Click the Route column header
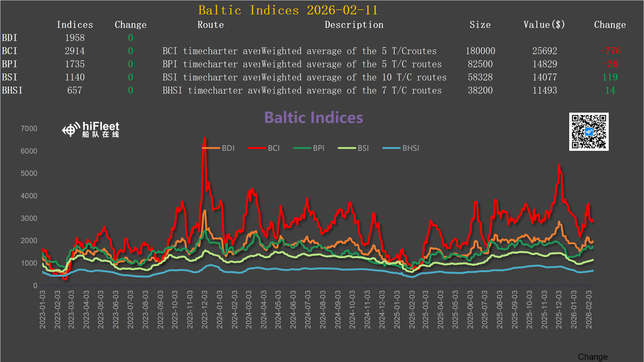Image resolution: width=644 pixels, height=362 pixels. point(210,25)
